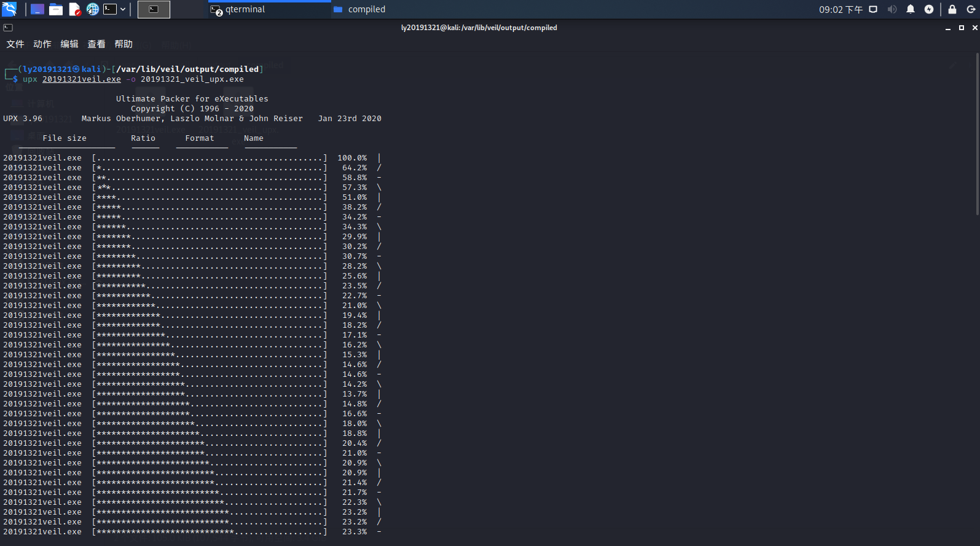Switch to the compiled folder taskbar window

click(x=393, y=9)
